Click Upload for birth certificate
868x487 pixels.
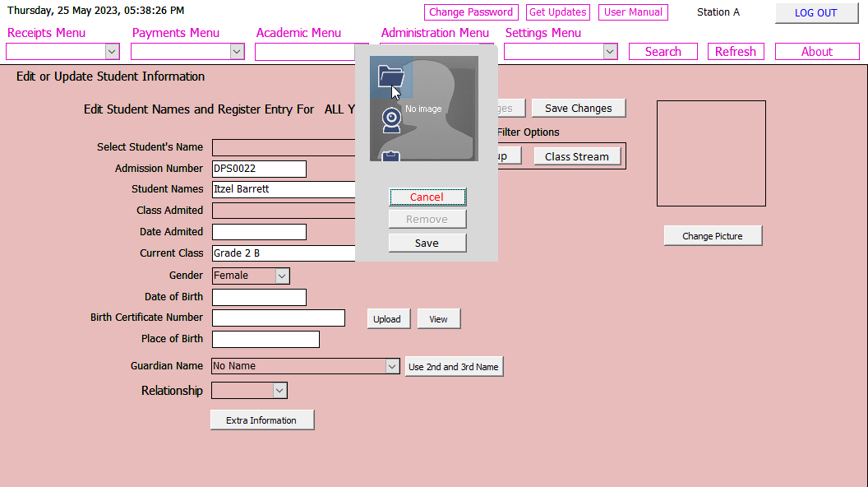[387, 319]
